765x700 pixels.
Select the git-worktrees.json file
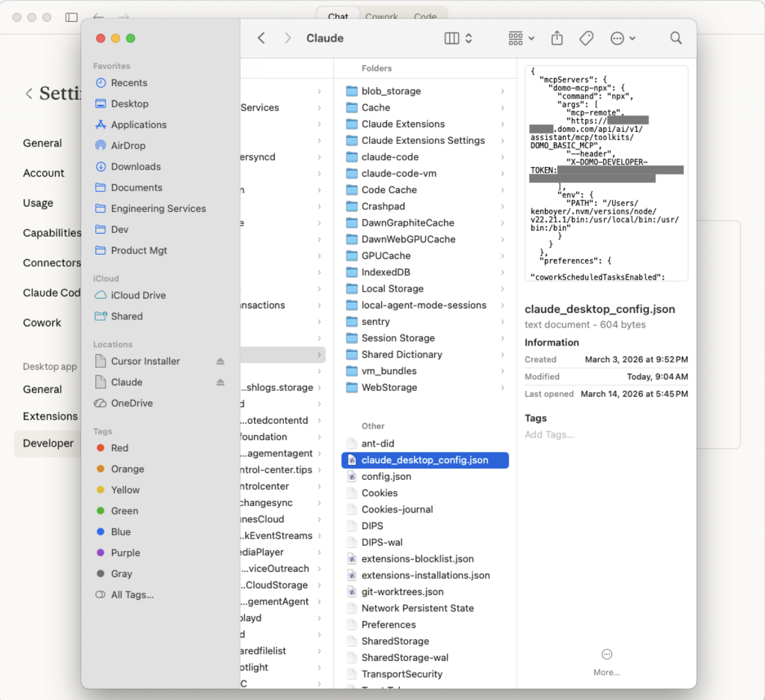pos(425,592)
